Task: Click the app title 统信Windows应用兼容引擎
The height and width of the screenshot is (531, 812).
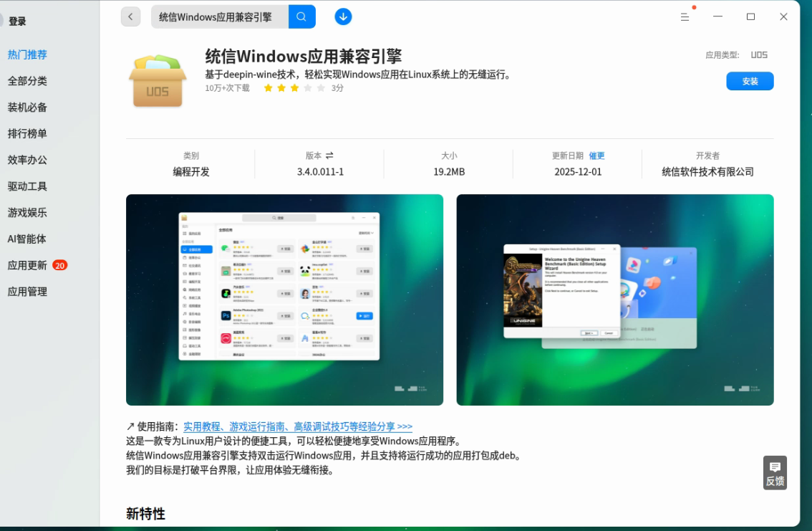Action: (x=304, y=56)
